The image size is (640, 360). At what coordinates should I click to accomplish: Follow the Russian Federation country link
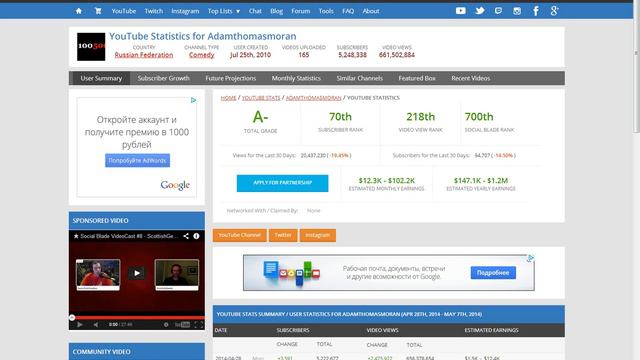(x=144, y=55)
